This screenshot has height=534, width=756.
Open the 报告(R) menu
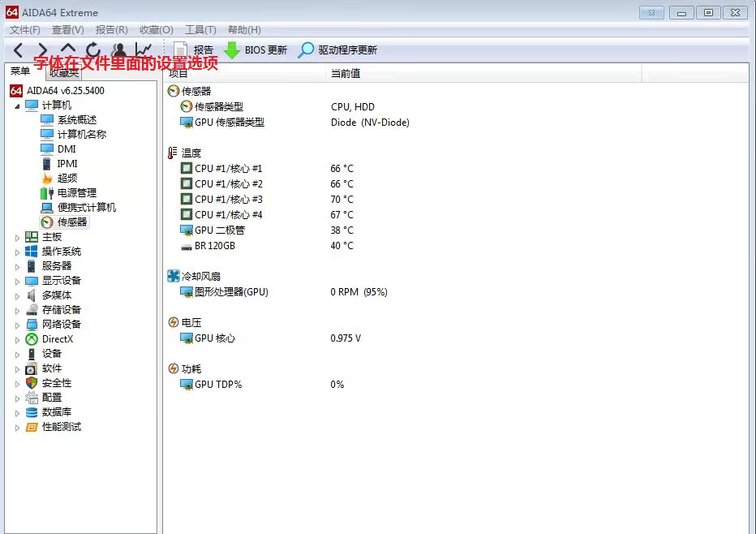(112, 30)
